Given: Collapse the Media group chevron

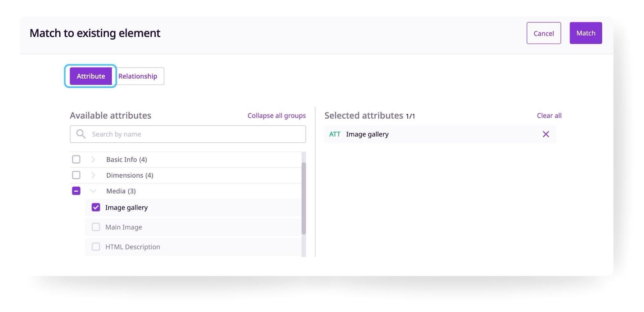Looking at the screenshot, I should coord(93,191).
